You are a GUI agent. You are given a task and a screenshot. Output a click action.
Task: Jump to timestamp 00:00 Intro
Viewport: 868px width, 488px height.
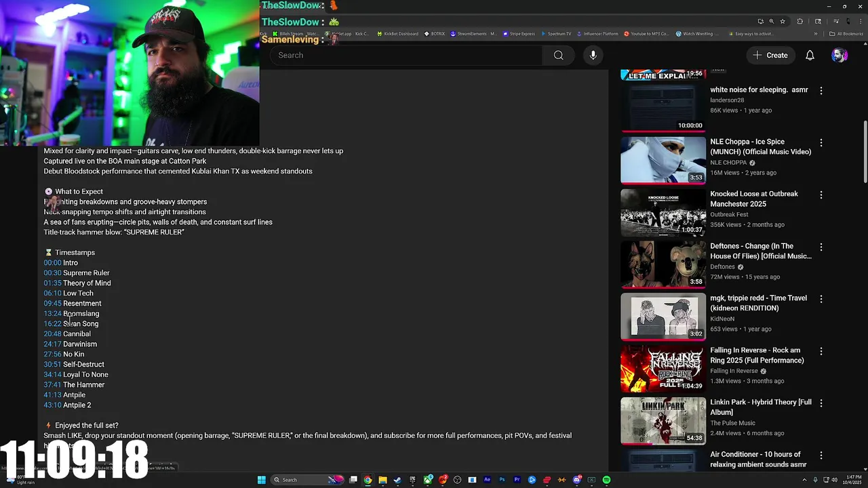pyautogui.click(x=52, y=262)
